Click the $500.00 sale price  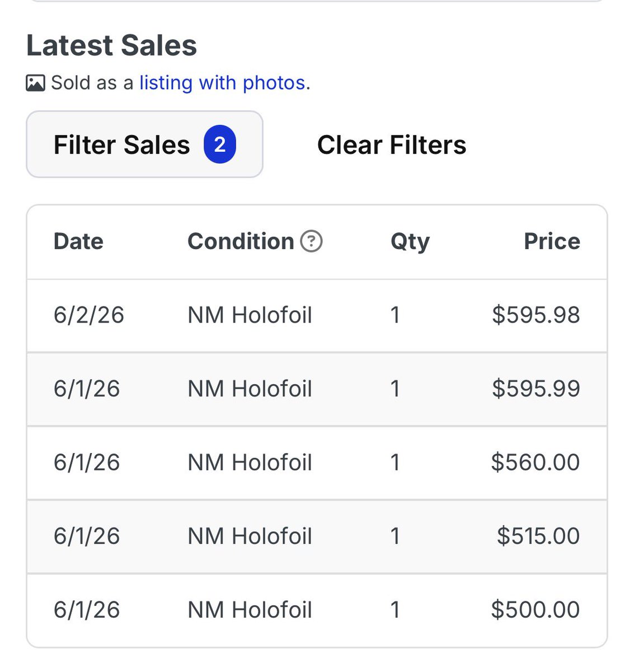pos(536,610)
